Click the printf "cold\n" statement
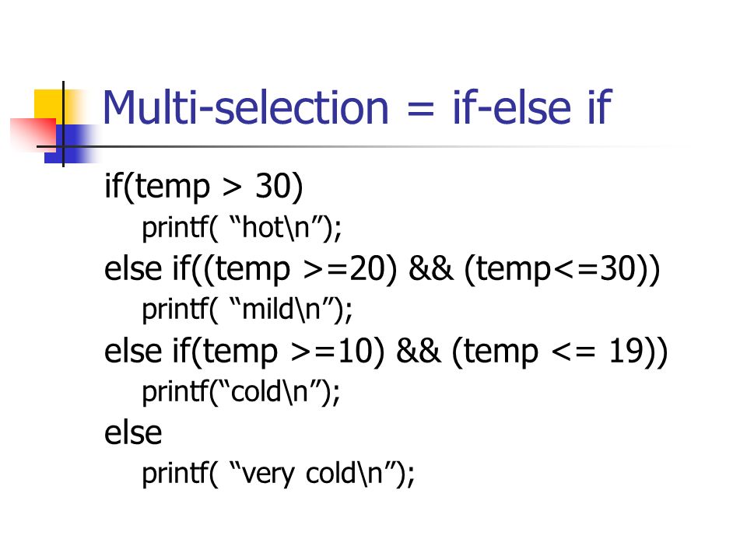This screenshot has height=560, width=747. [241, 392]
